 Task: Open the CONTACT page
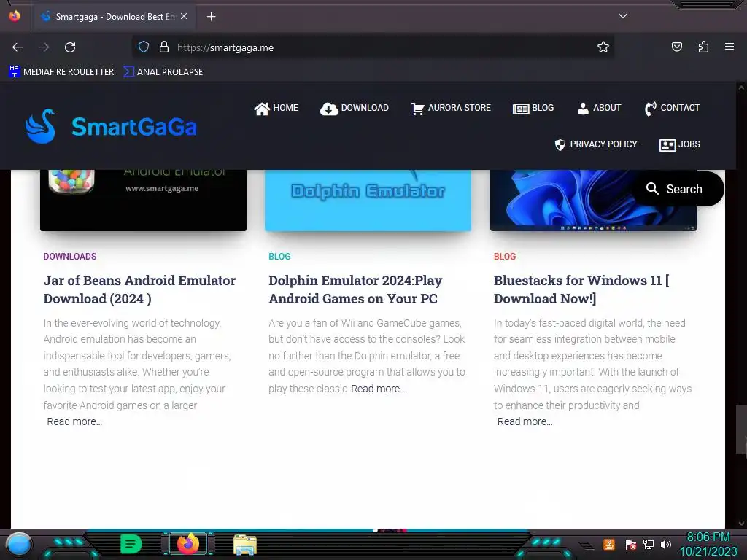(x=672, y=108)
